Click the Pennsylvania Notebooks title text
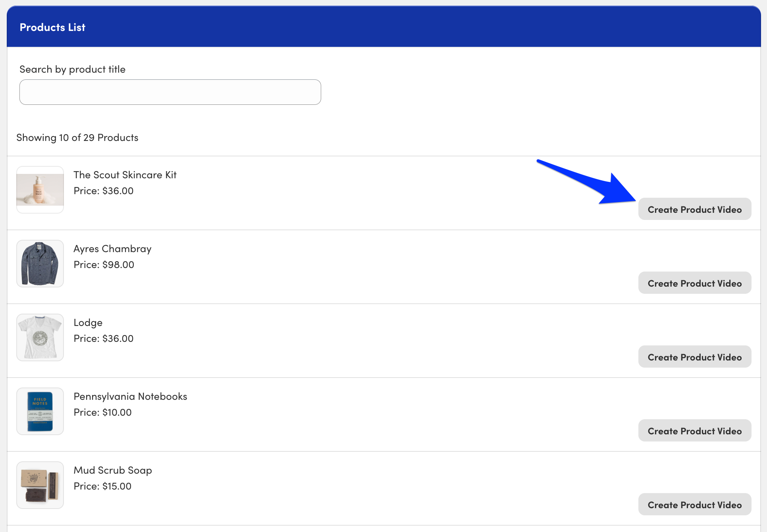This screenshot has height=532, width=767. coord(130,396)
